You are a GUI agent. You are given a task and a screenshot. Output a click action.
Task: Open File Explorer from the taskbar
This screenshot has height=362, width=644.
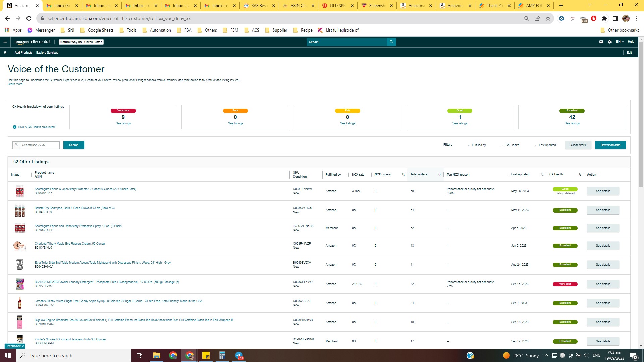click(157, 355)
